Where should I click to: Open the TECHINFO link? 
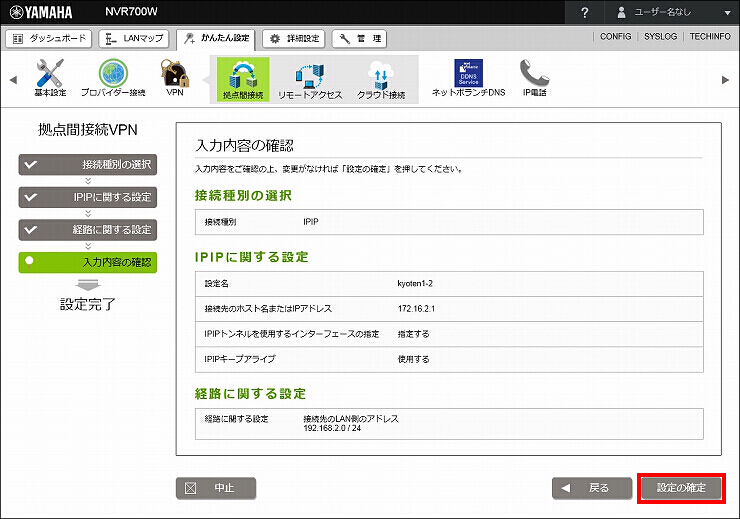(x=710, y=36)
